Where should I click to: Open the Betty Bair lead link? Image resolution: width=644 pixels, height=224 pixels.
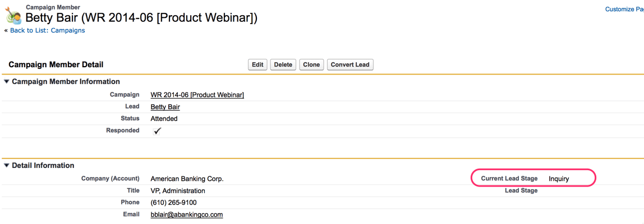pyautogui.click(x=165, y=107)
